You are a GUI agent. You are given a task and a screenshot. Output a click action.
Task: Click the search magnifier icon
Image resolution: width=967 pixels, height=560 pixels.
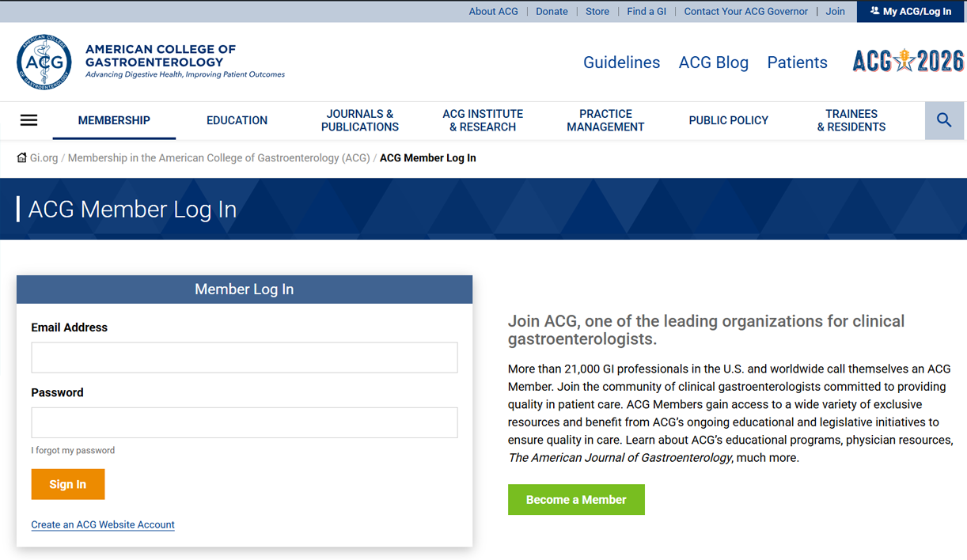(x=944, y=120)
